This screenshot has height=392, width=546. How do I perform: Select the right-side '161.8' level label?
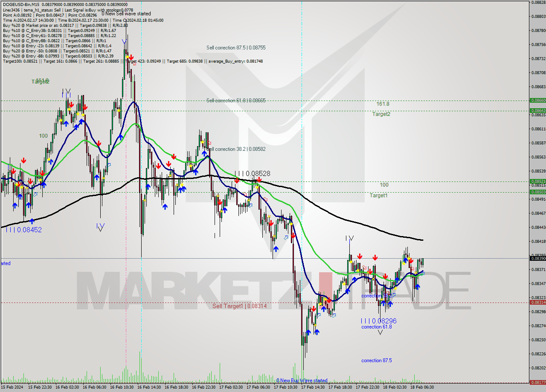point(383,104)
